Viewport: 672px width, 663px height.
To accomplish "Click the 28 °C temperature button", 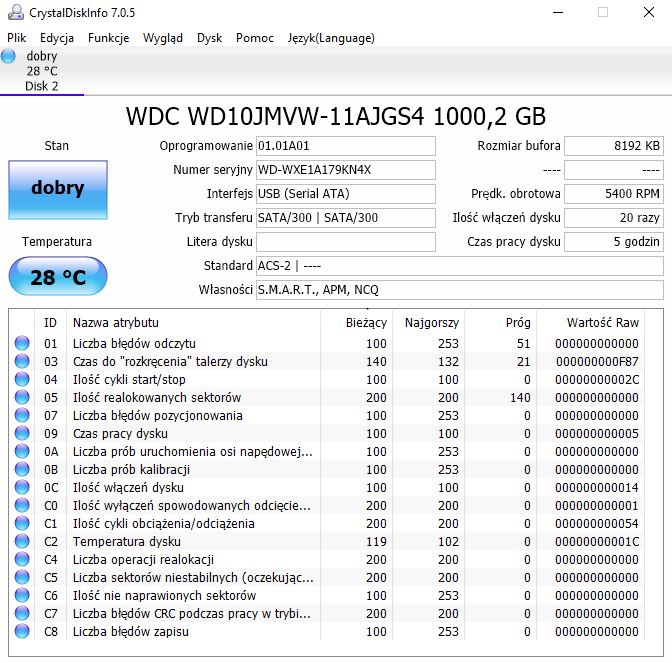I will click(x=58, y=276).
